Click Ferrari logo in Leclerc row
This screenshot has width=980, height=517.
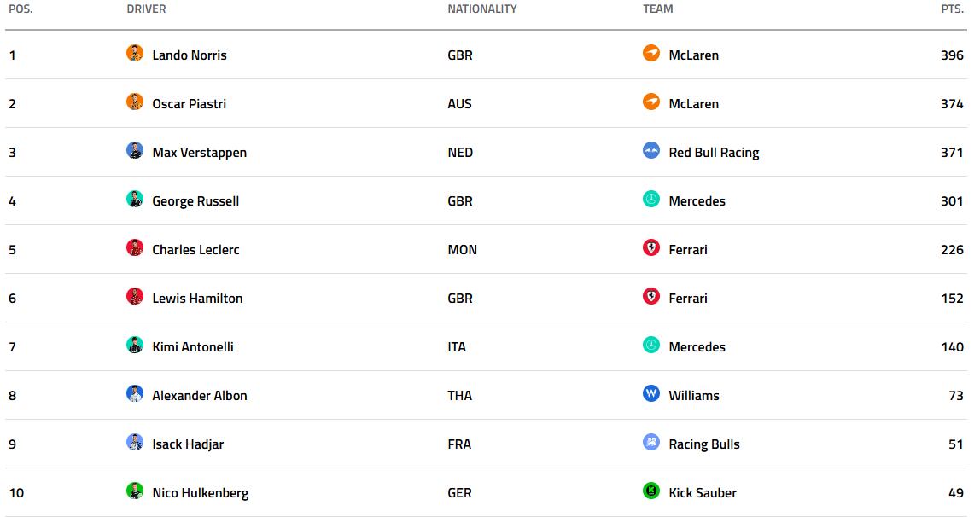pos(651,248)
